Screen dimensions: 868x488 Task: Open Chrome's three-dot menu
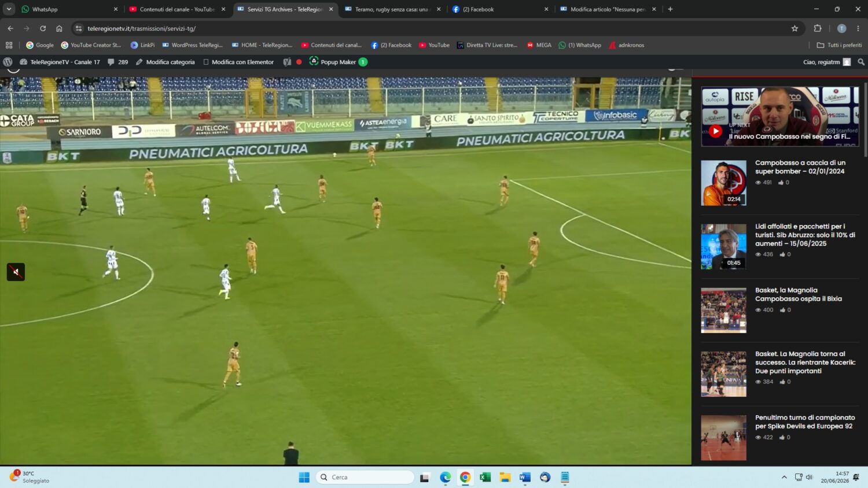click(x=858, y=28)
